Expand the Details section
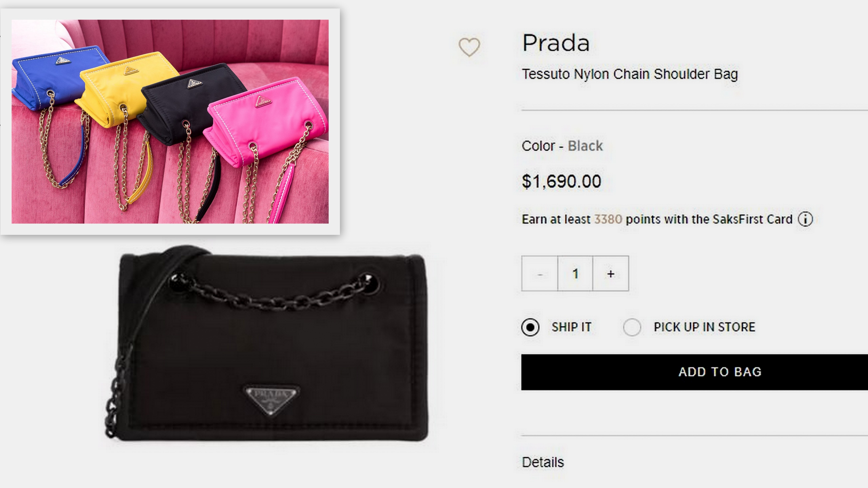 (542, 462)
